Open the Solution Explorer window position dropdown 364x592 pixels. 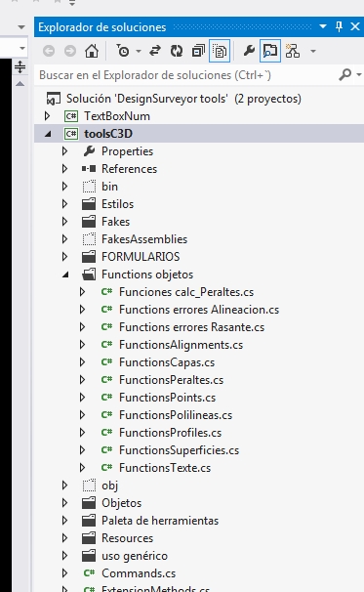point(323,26)
